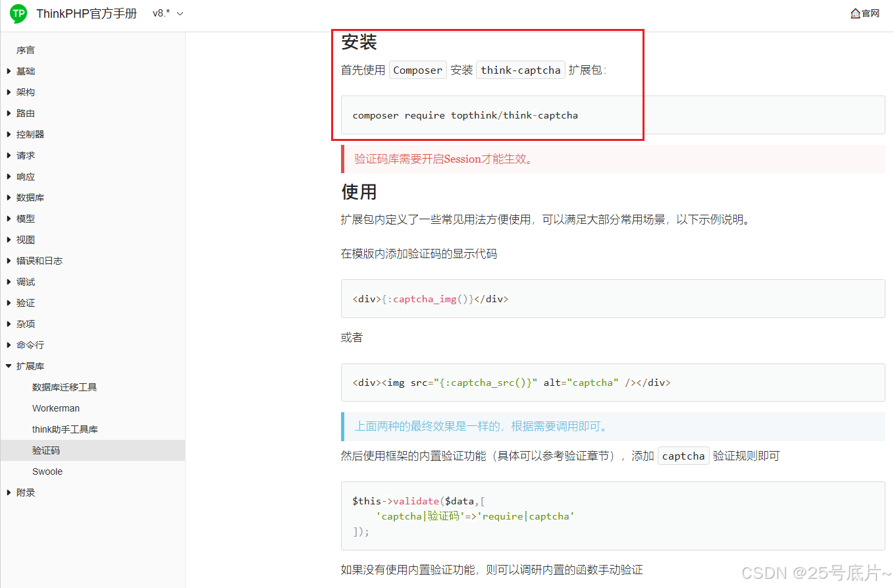Select 路由 in the sidebar
The width and height of the screenshot is (894, 588).
coord(26,113)
